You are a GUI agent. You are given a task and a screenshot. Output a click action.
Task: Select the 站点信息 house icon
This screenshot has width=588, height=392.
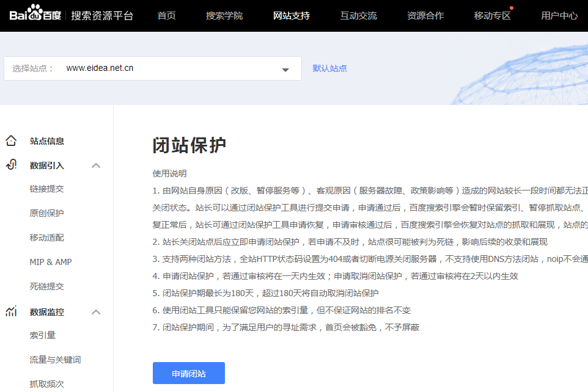click(x=11, y=140)
